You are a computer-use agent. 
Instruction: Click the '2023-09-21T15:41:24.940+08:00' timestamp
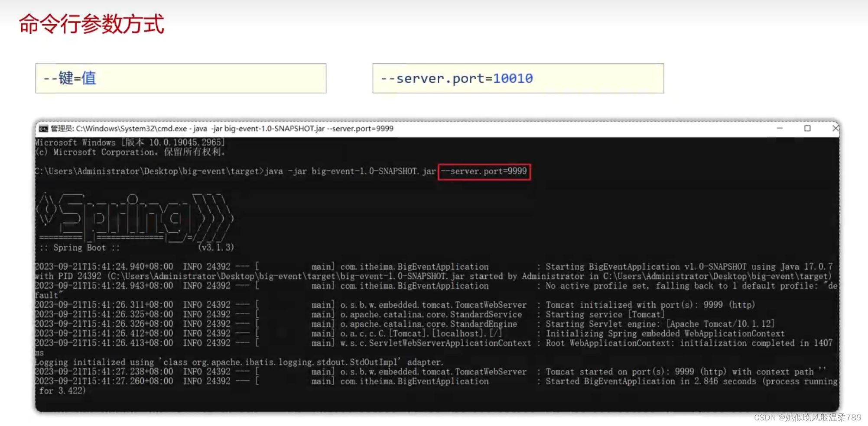point(104,267)
